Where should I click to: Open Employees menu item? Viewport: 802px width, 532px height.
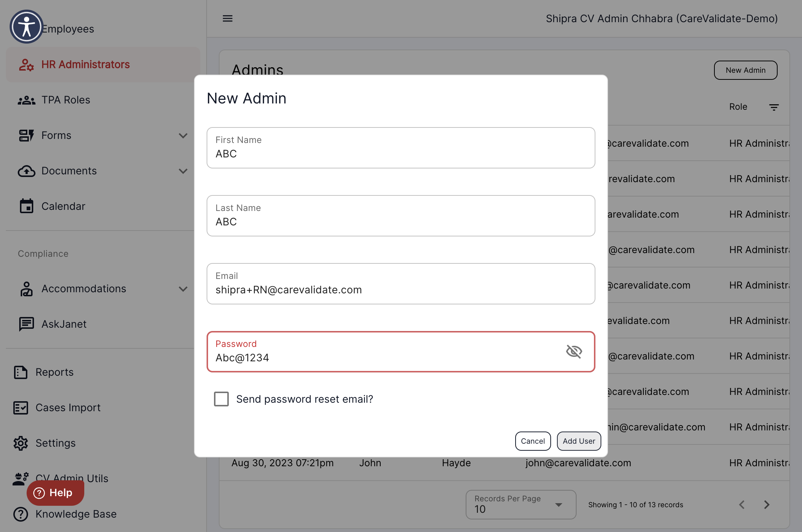click(68, 29)
